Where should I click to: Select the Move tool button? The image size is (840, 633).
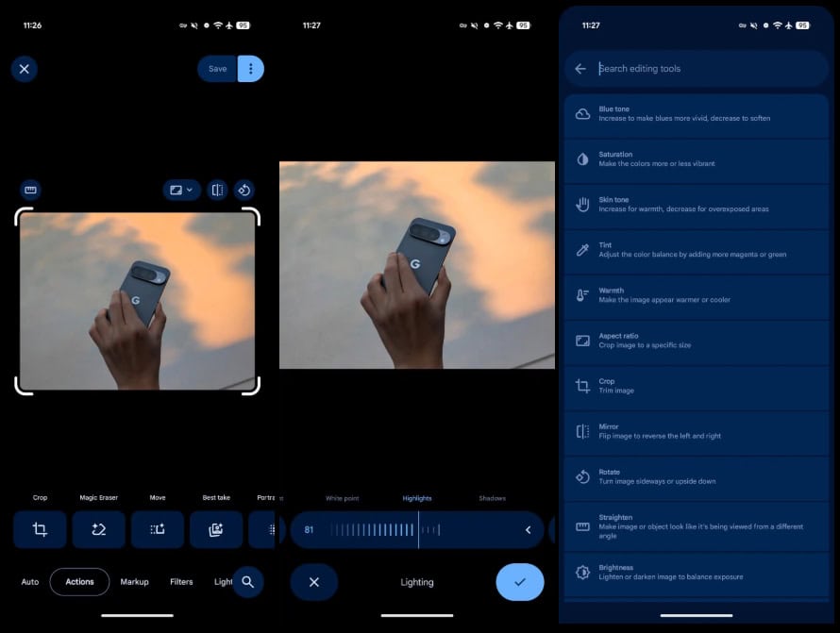coord(157,529)
